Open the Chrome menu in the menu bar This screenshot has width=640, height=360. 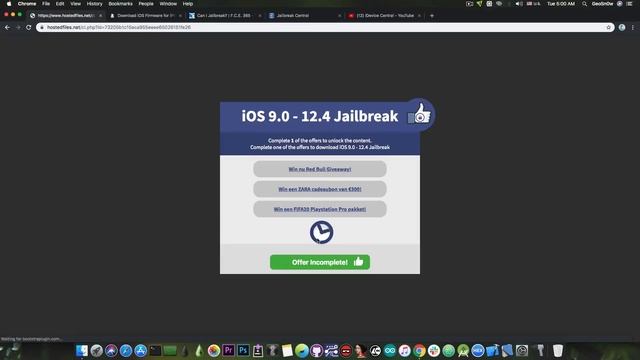pyautogui.click(x=27, y=4)
